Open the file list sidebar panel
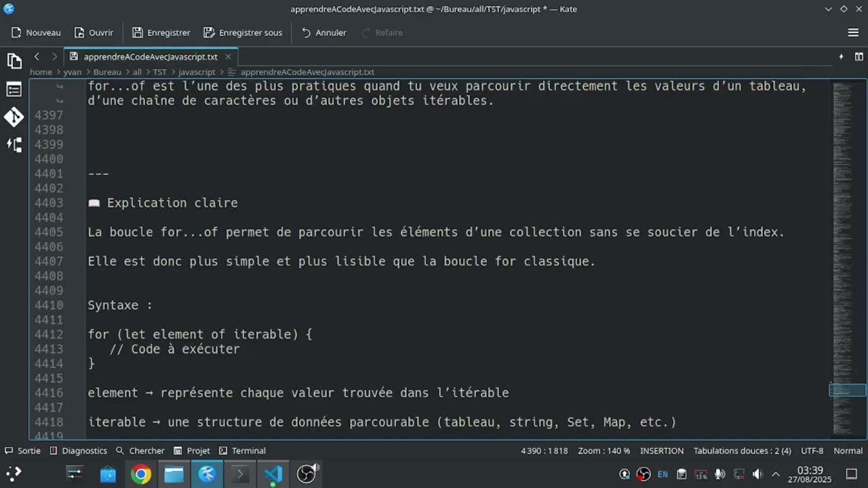868x488 pixels. coord(14,89)
